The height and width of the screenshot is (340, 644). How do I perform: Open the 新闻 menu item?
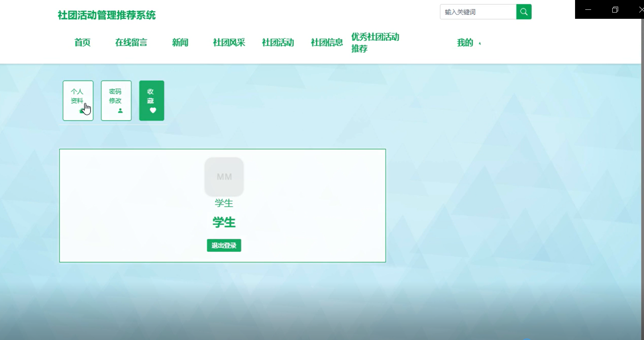(x=180, y=42)
